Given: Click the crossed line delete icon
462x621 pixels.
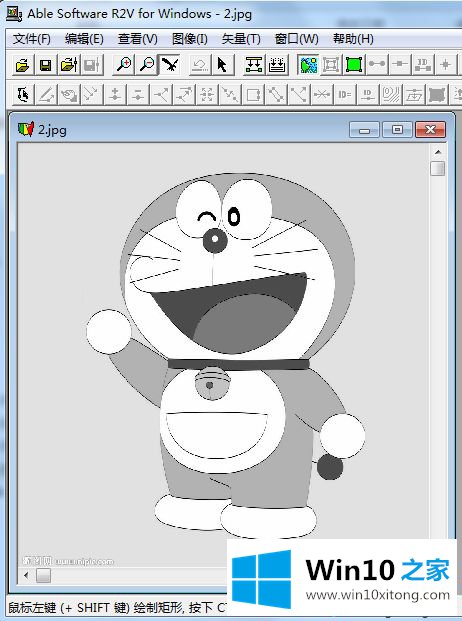Looking at the screenshot, I should click(x=322, y=95).
